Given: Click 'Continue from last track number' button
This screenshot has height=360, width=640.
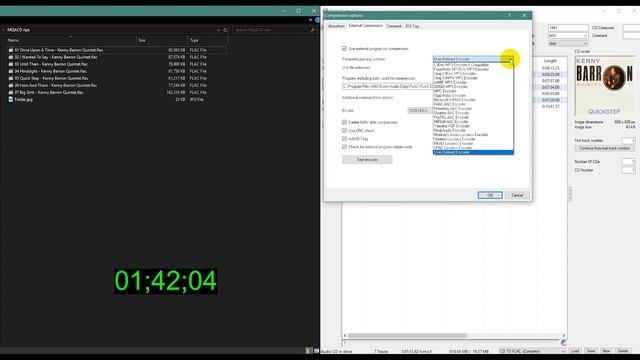Looking at the screenshot, I should coord(604,148).
